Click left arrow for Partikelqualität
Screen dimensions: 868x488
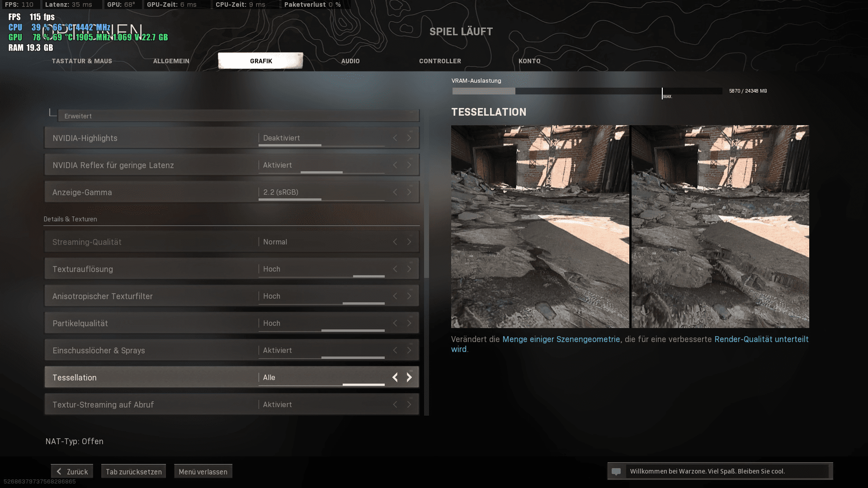point(395,323)
